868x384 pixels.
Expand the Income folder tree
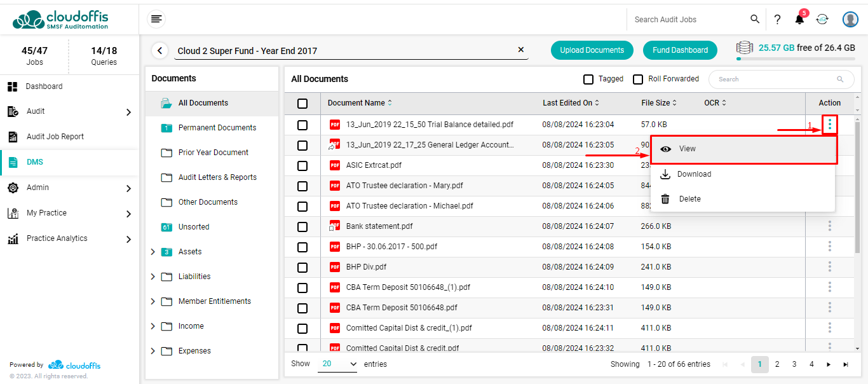point(153,326)
